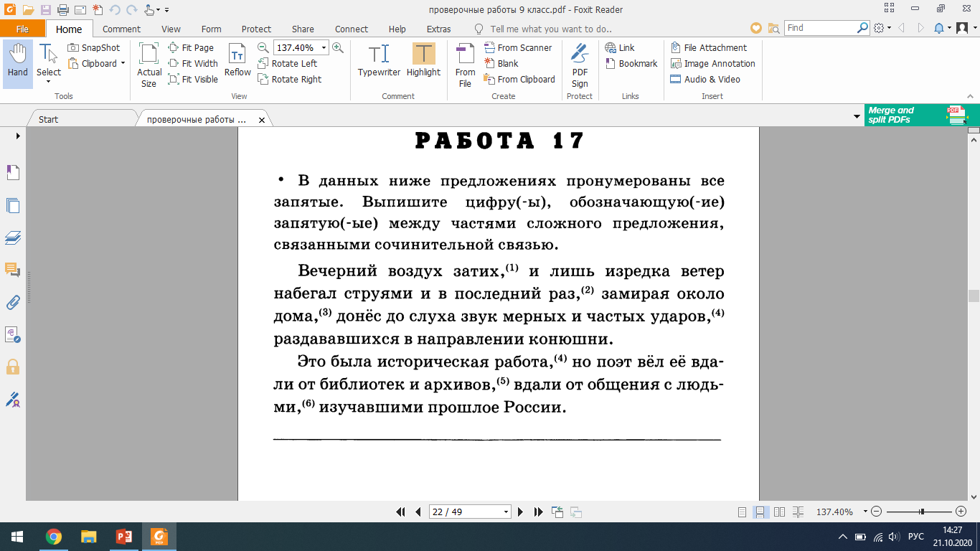Close the проверочные работы document tab
Screen dimensions: 980x551
click(x=262, y=120)
